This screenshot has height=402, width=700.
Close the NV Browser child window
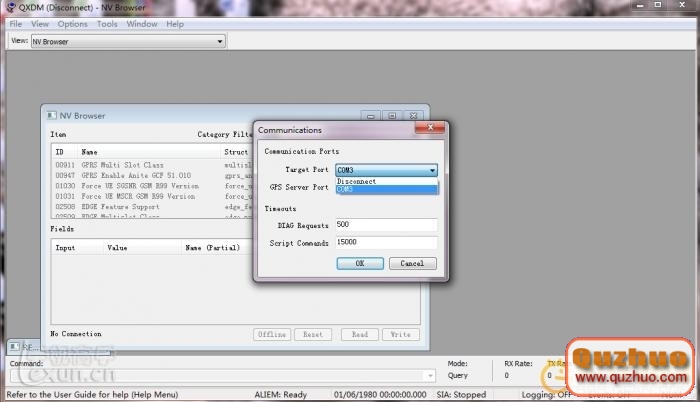tap(413, 116)
